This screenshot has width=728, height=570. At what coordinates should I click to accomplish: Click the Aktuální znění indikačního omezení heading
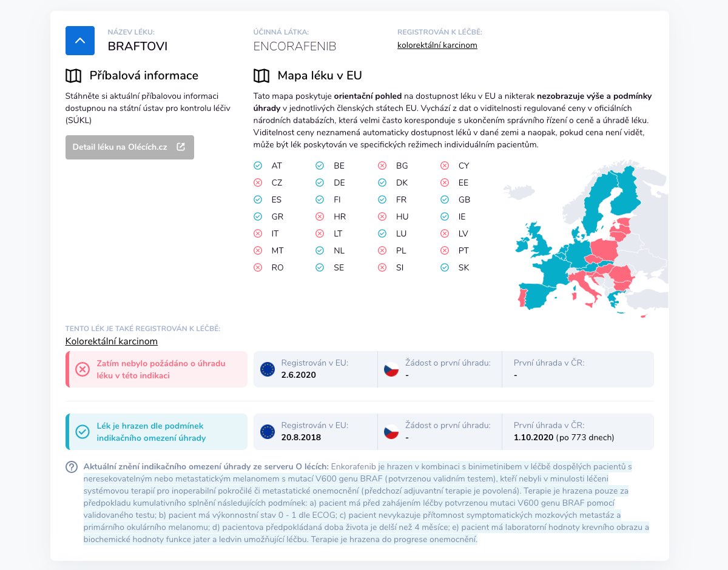tap(206, 467)
